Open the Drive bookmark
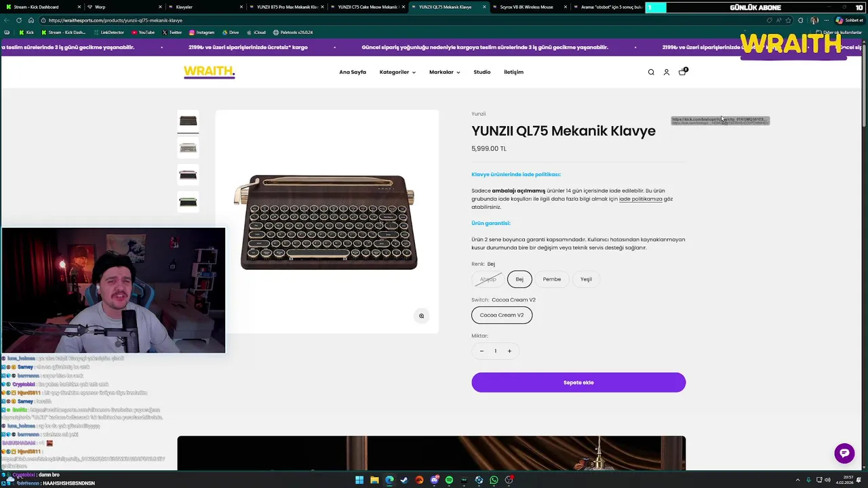868x488 pixels. pyautogui.click(x=230, y=33)
